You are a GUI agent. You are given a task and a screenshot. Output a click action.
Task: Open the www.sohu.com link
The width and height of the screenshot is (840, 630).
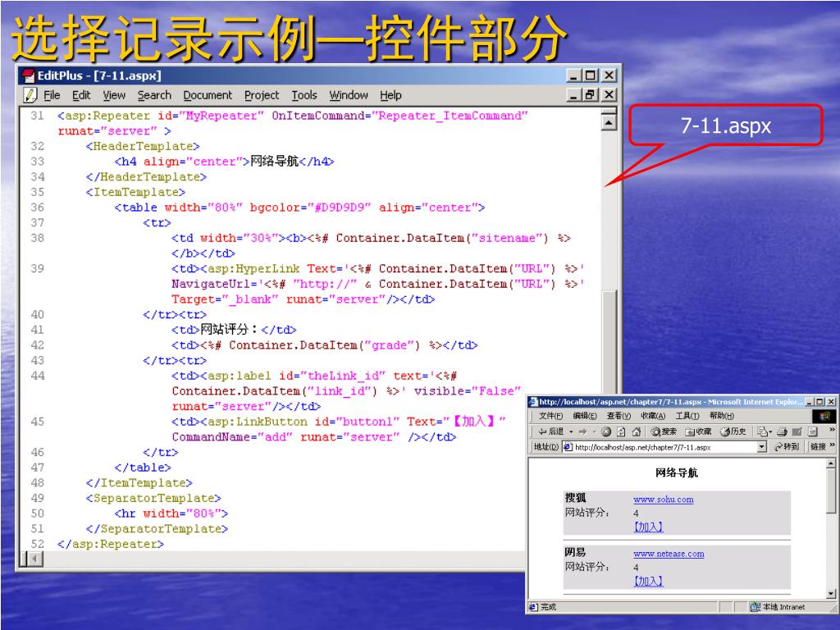coord(663,500)
